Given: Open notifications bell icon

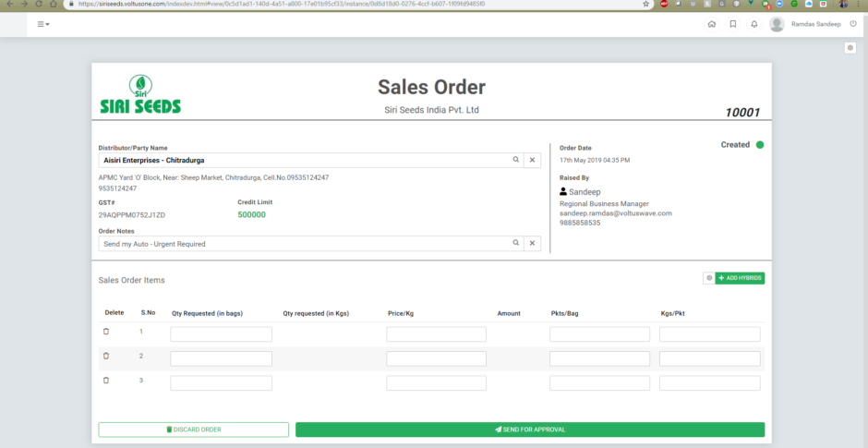Looking at the screenshot, I should pos(754,24).
